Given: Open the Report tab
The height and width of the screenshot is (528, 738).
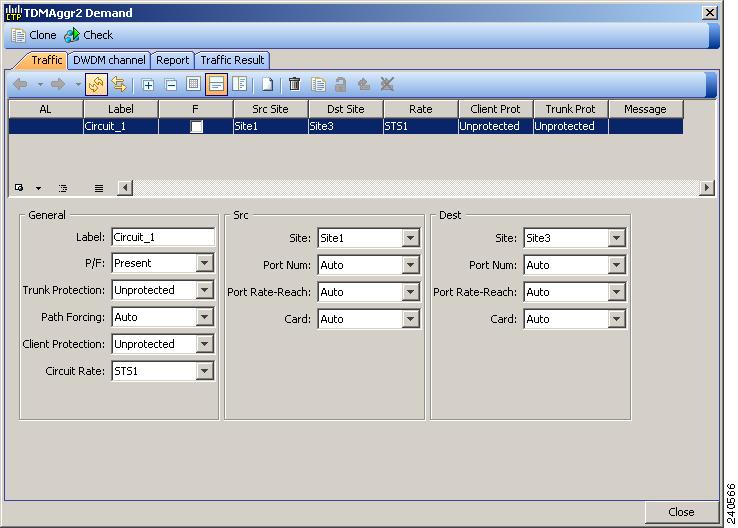Looking at the screenshot, I should coord(173,60).
